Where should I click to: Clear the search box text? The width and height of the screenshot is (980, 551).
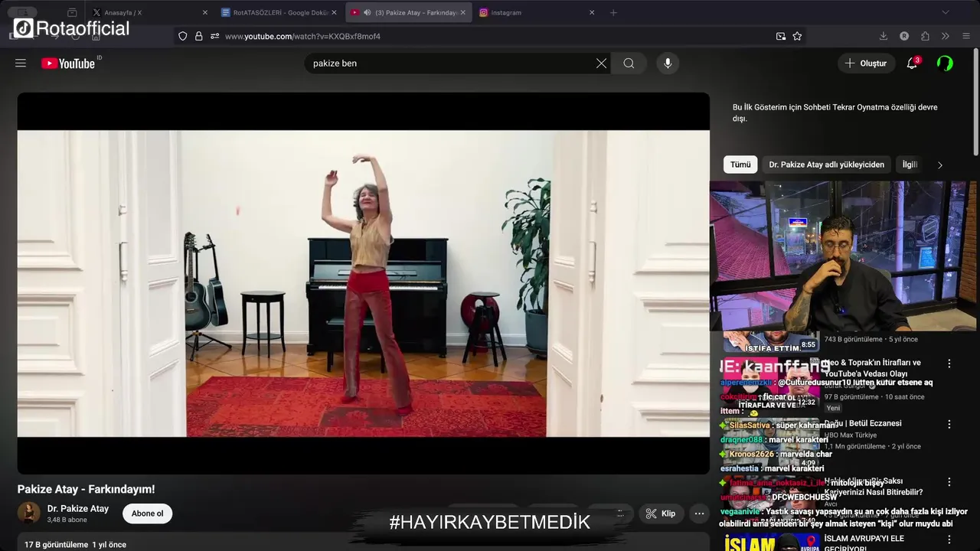(x=601, y=64)
